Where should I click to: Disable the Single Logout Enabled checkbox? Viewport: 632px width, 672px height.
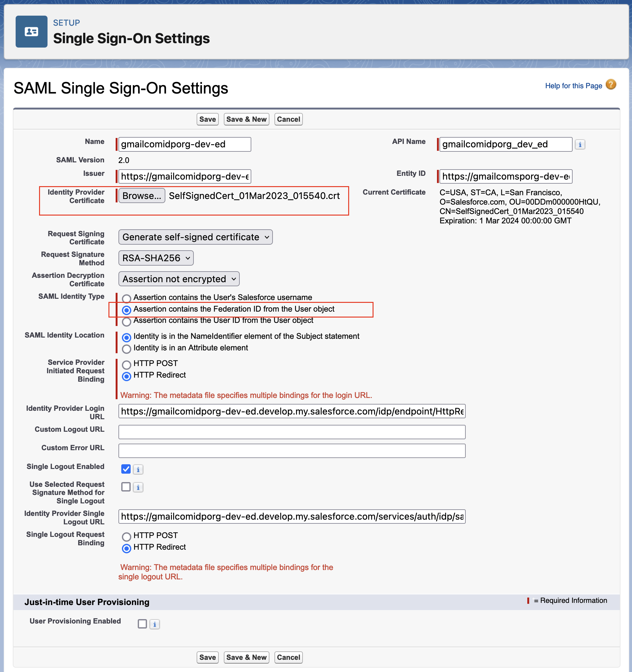[x=126, y=469]
